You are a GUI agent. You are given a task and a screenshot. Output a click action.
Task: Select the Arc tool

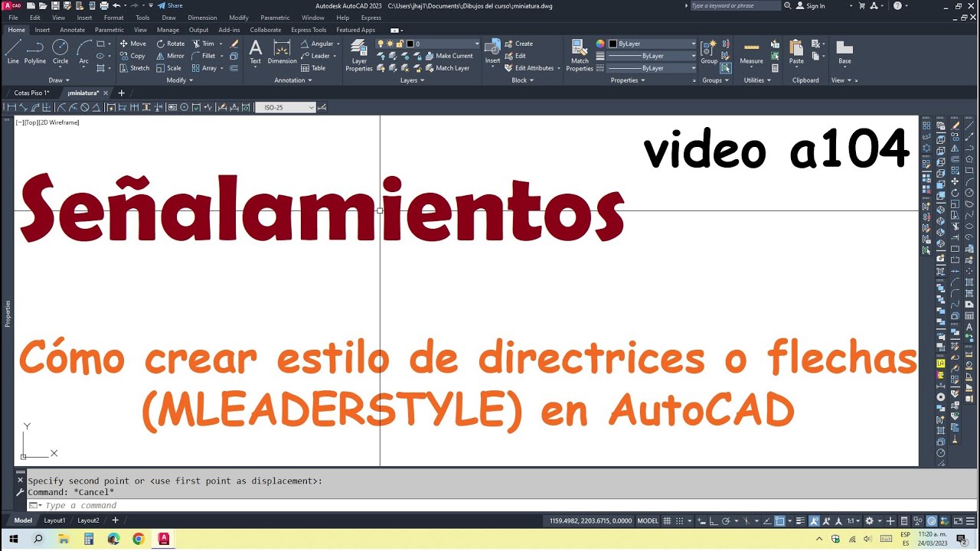pyautogui.click(x=83, y=52)
